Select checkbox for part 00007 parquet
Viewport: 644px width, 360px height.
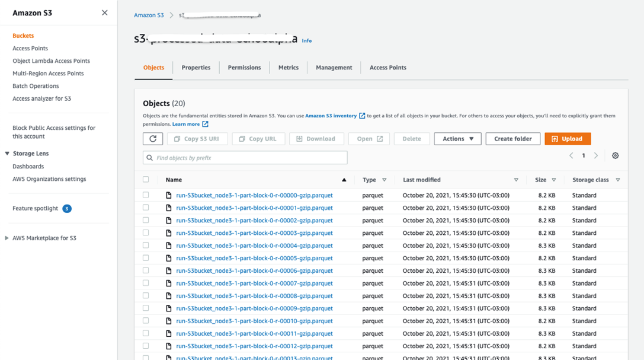[x=146, y=283]
